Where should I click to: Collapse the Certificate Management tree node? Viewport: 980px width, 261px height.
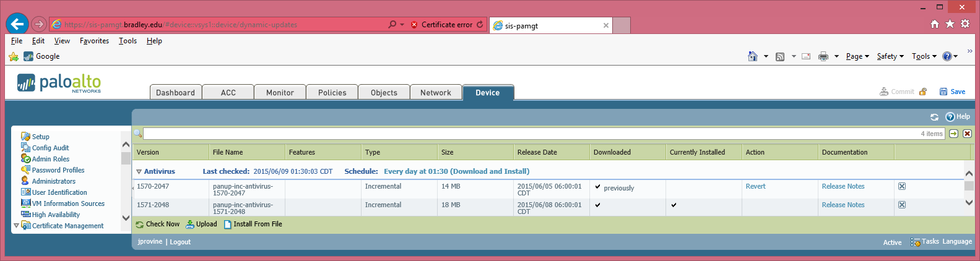tap(16, 226)
